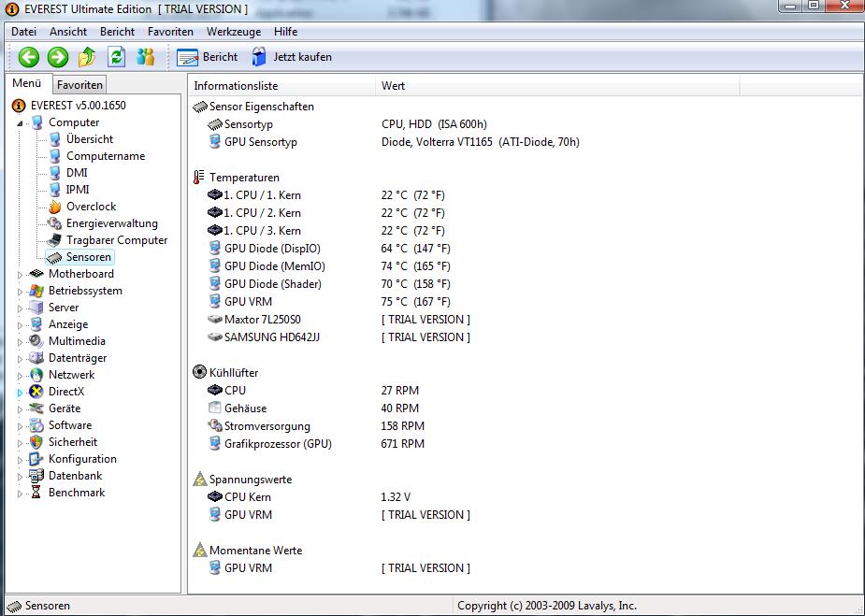The image size is (865, 616).
Task: Click the Overclock flame icon
Action: pyautogui.click(x=54, y=207)
